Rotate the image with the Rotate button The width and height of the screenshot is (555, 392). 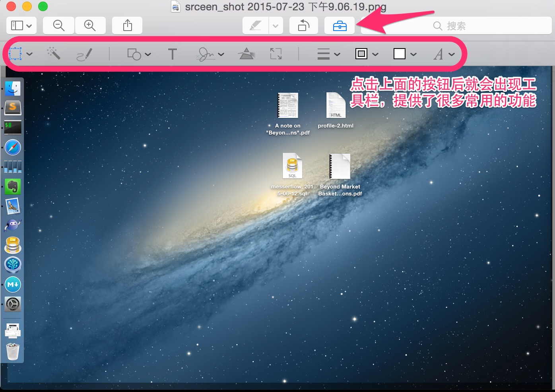pyautogui.click(x=304, y=26)
